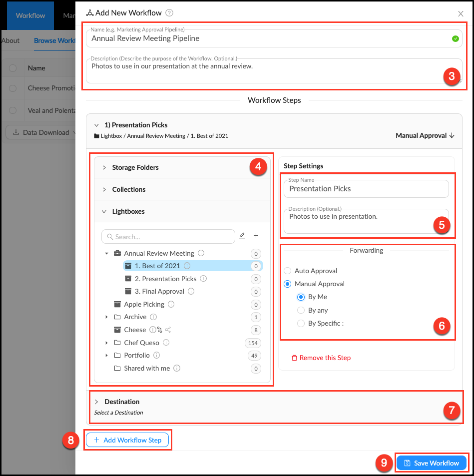The image size is (474, 476).
Task: Expand the Storage Folders section
Action: (x=104, y=167)
